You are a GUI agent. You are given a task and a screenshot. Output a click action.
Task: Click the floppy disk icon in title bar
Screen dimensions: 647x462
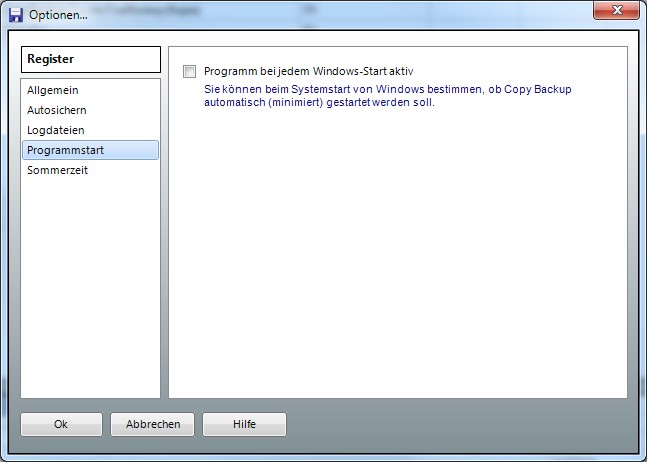pos(15,14)
